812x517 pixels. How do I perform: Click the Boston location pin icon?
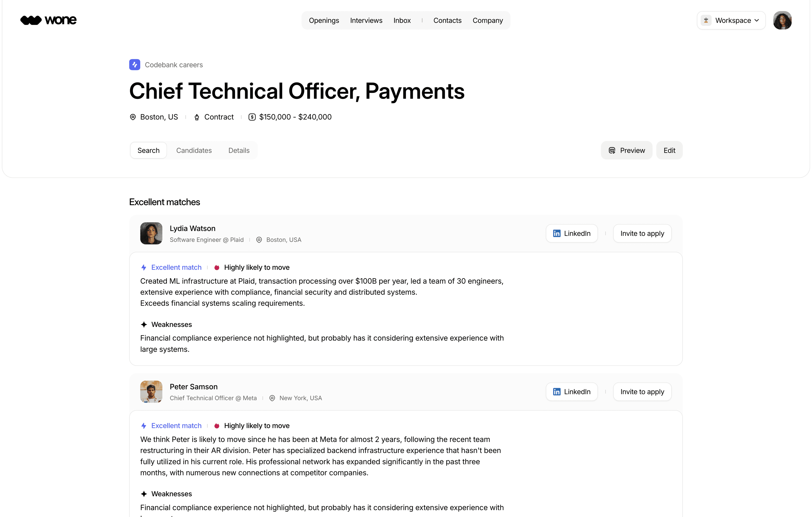133,117
